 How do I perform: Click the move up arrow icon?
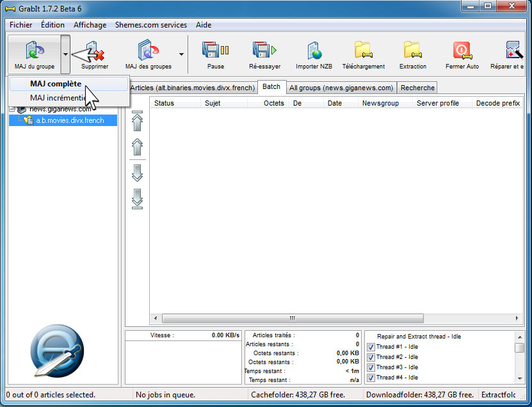138,147
